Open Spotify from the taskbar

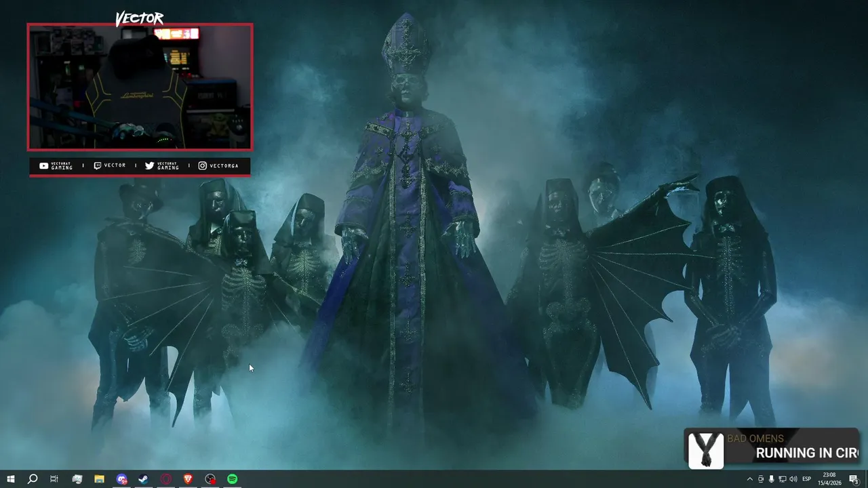pyautogui.click(x=233, y=479)
